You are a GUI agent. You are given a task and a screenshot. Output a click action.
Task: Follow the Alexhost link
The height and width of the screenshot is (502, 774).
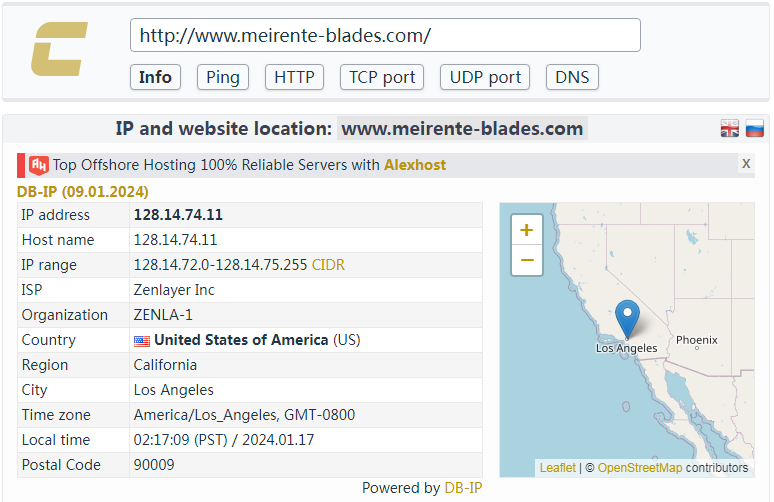pyautogui.click(x=415, y=165)
